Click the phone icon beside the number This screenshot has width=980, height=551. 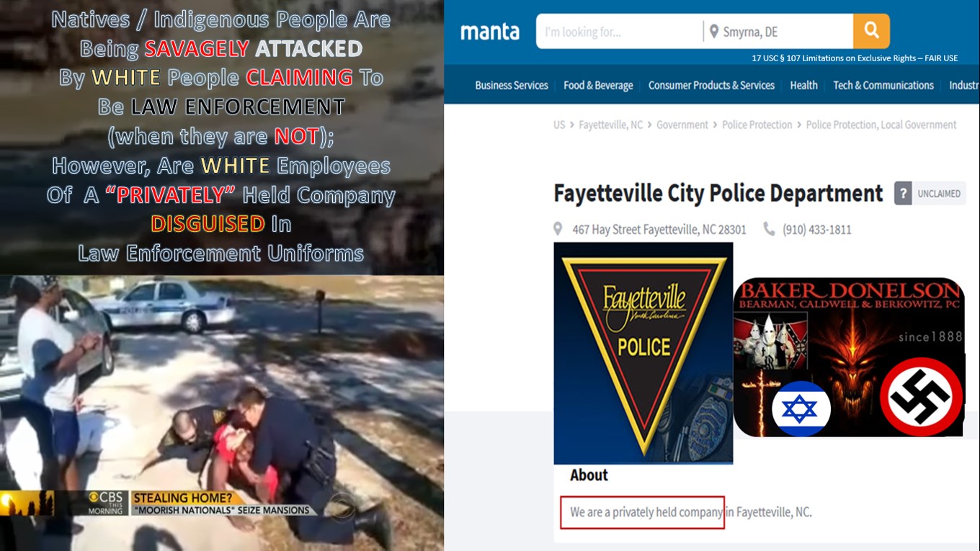pos(769,229)
